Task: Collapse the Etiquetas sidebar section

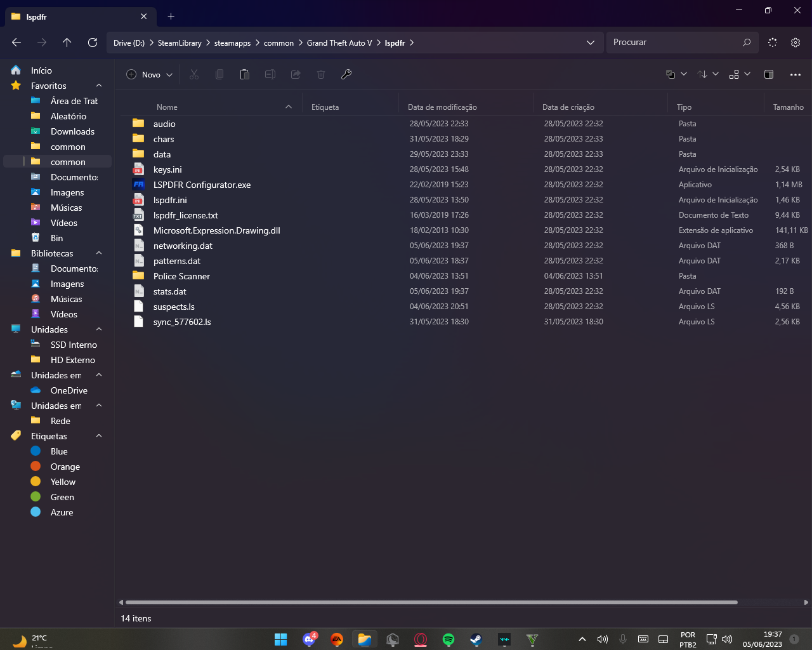Action: (x=99, y=436)
